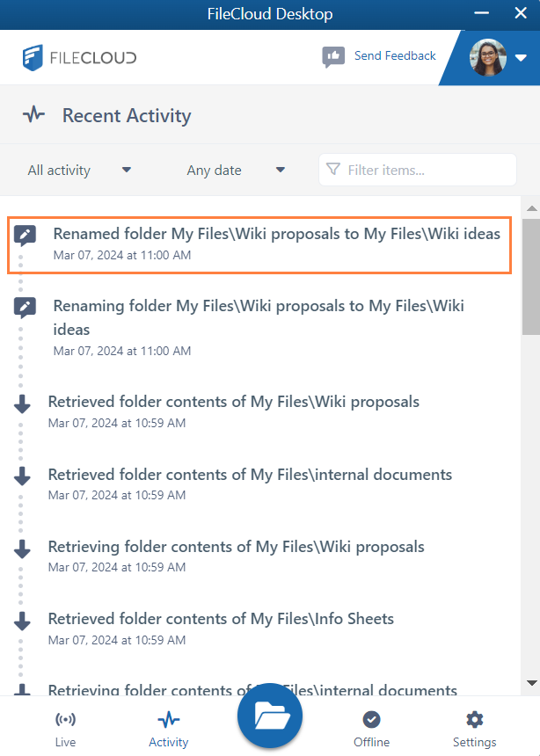540x756 pixels.
Task: Open the All activity dropdown
Action: point(79,170)
